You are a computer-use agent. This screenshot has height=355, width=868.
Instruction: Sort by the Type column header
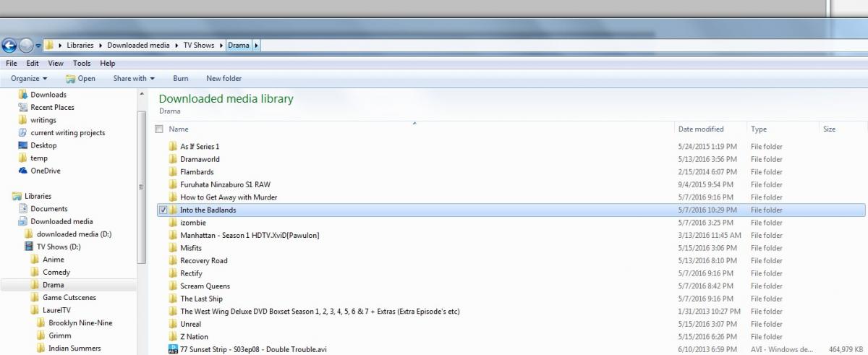(x=759, y=129)
